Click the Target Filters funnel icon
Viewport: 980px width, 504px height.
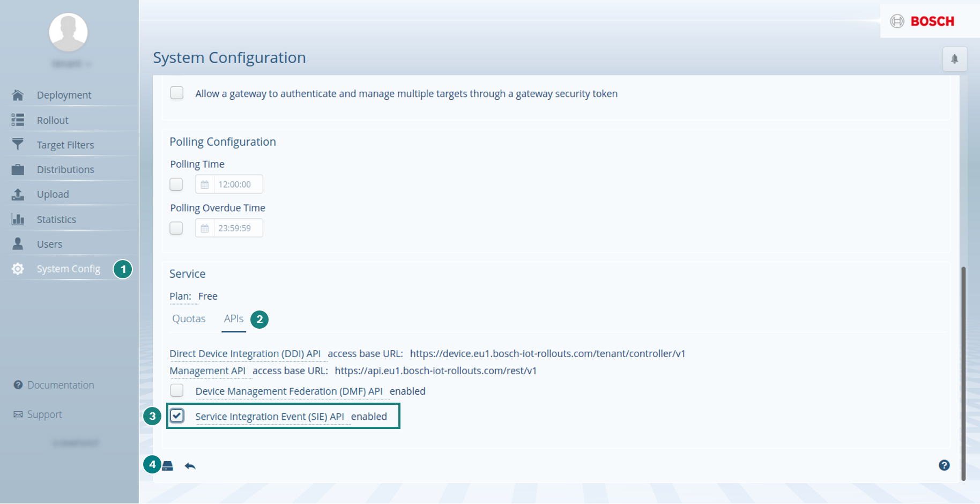click(x=18, y=145)
